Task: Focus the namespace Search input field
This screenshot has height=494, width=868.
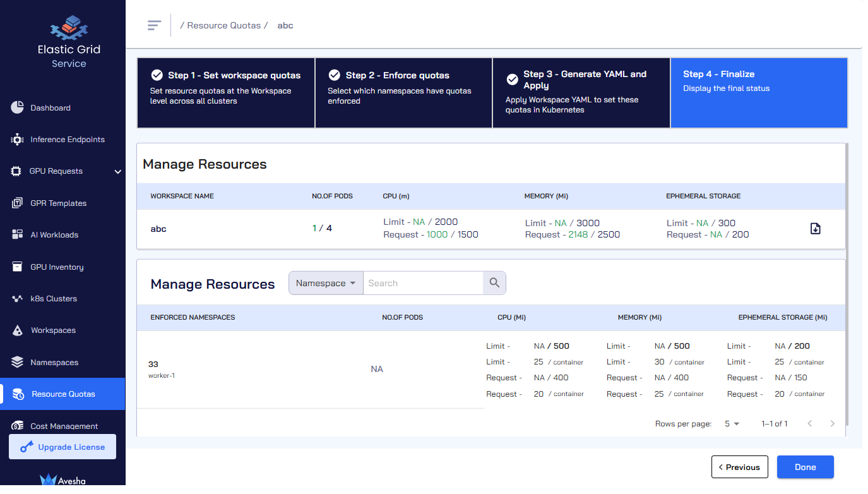Action: [x=423, y=283]
